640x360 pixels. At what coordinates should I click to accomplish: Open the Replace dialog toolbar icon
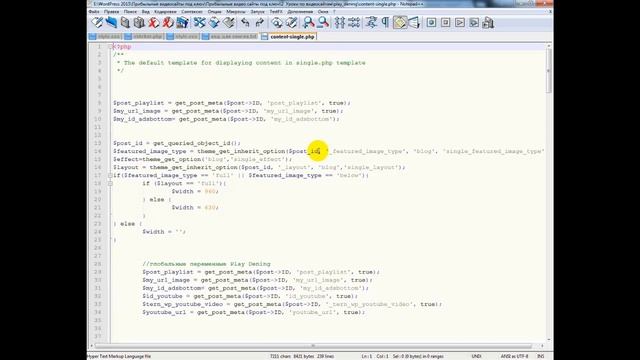pyautogui.click(x=291, y=23)
